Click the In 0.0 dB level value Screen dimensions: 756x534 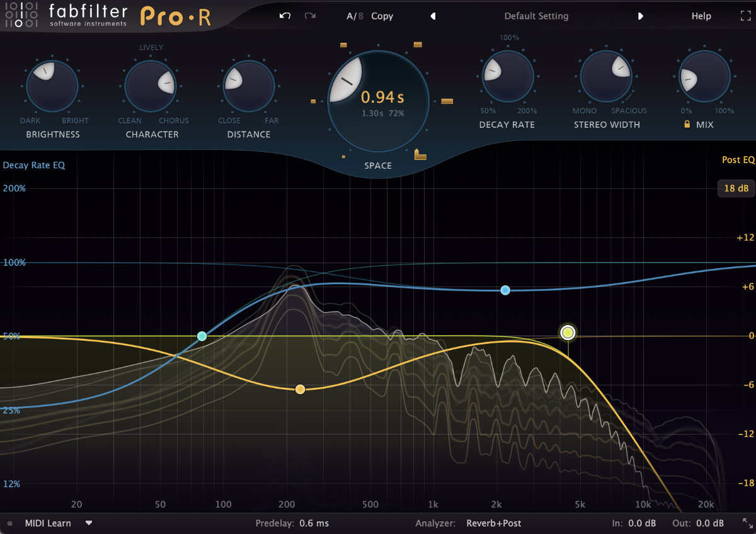642,523
